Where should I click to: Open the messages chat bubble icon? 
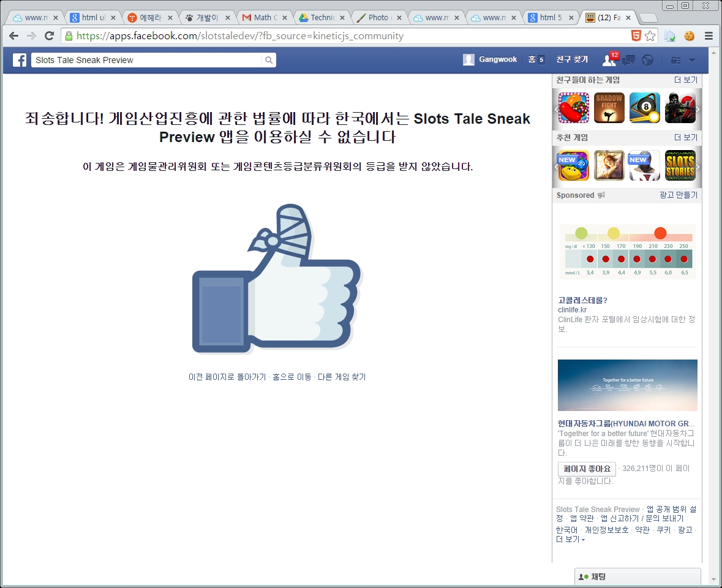(x=628, y=60)
